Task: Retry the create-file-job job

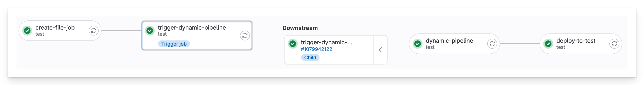Action: [x=94, y=31]
